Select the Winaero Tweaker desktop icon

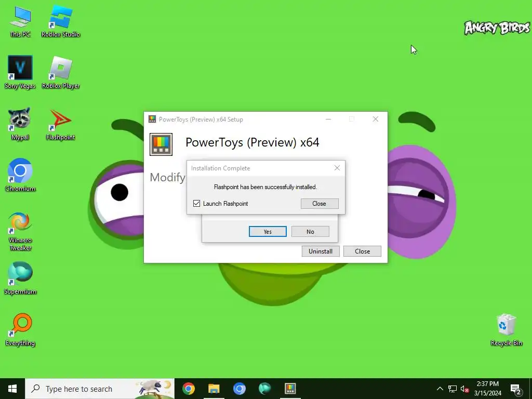[20, 231]
